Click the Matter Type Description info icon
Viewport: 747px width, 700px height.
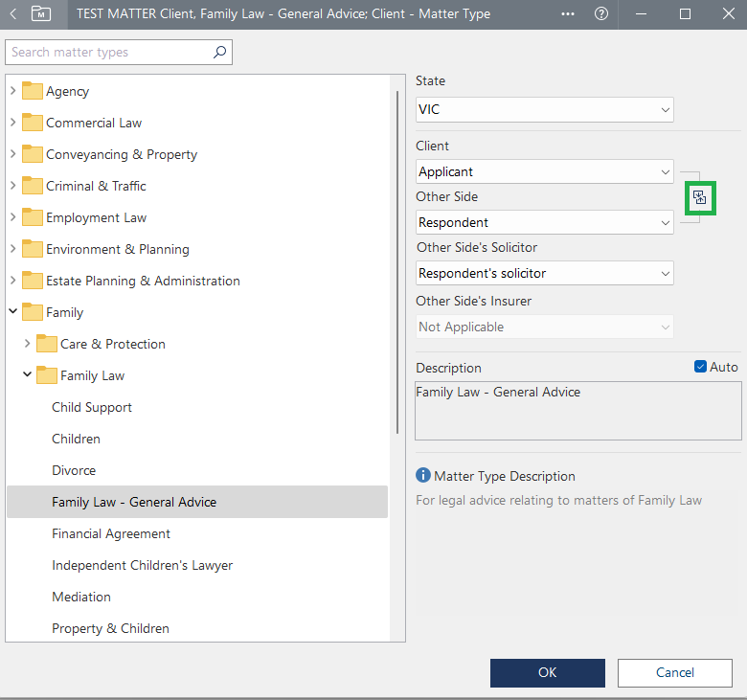point(422,476)
